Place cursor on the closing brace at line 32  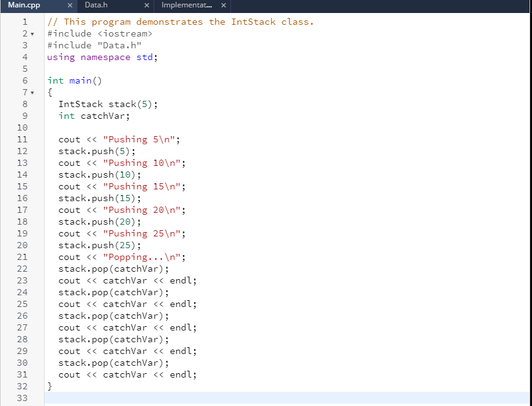tap(50, 386)
